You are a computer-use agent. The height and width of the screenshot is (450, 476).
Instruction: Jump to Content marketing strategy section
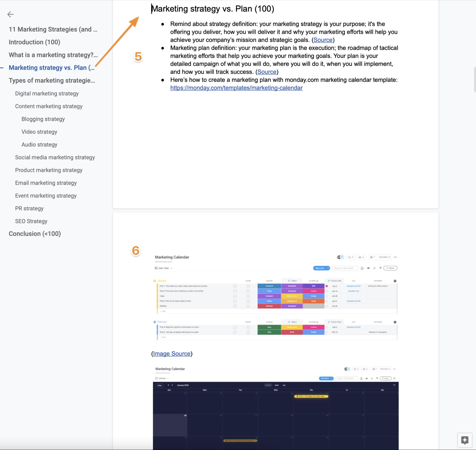click(x=49, y=106)
